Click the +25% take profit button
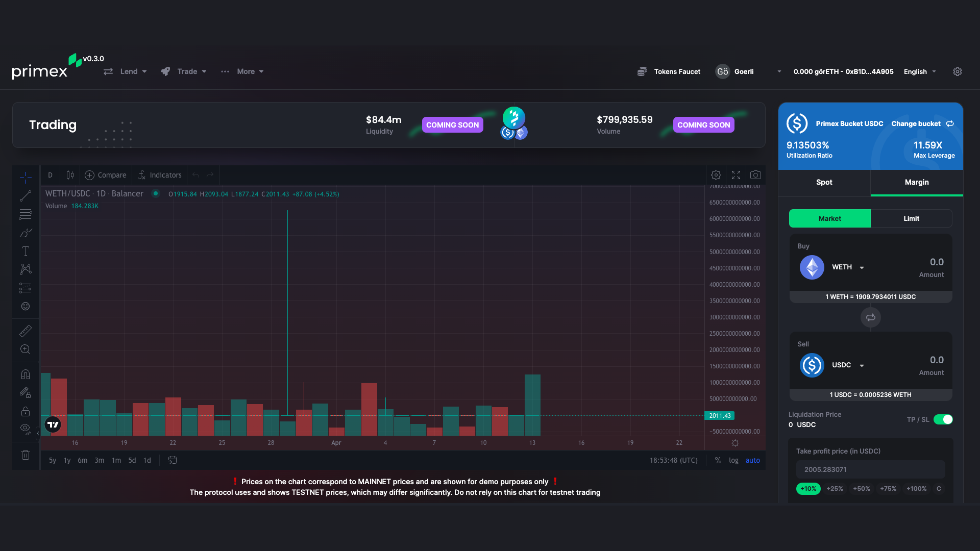980x551 pixels. coord(835,489)
